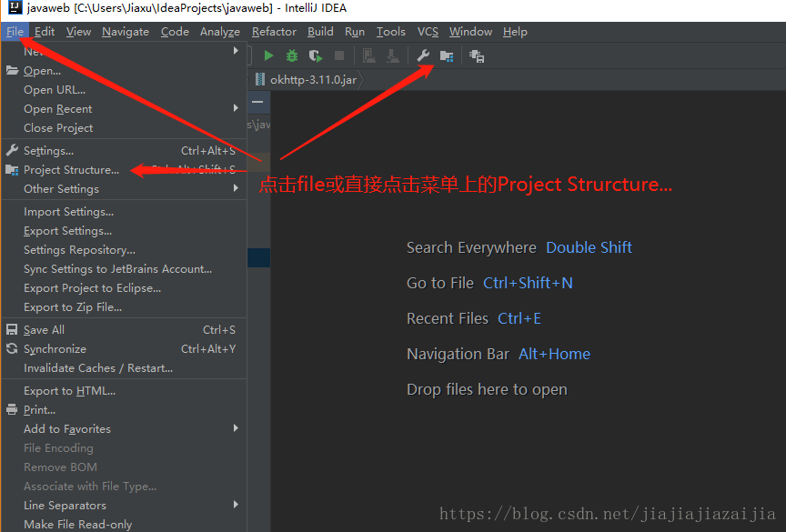Click the Alt+Home shortcut text

(x=554, y=354)
